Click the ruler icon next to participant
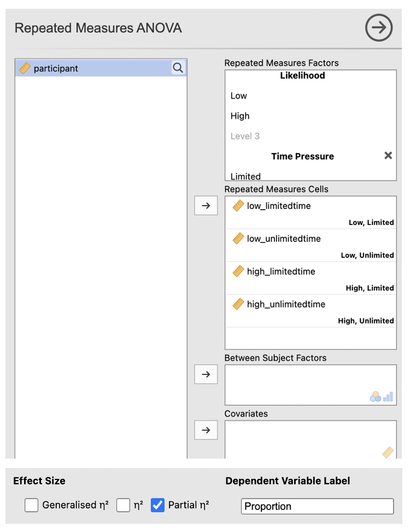 click(25, 68)
